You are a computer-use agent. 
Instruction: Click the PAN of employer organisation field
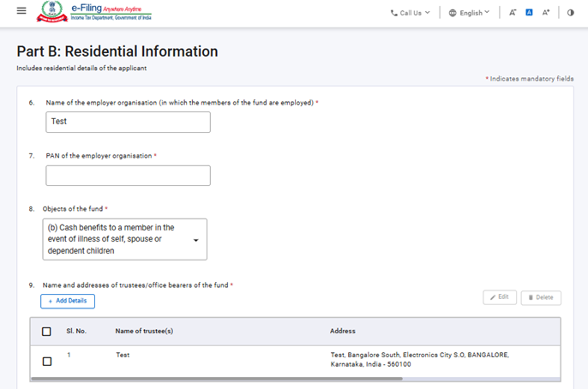point(128,176)
